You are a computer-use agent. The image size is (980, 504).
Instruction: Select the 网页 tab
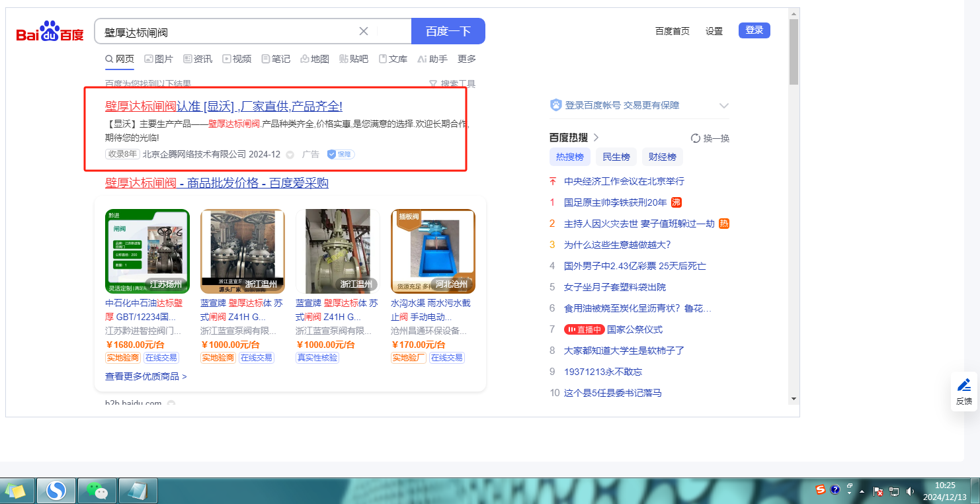click(120, 59)
